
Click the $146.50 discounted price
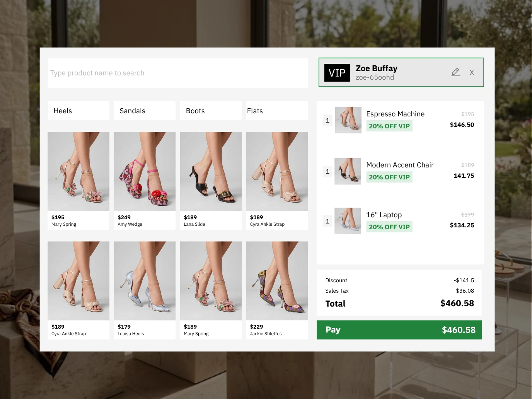point(462,124)
